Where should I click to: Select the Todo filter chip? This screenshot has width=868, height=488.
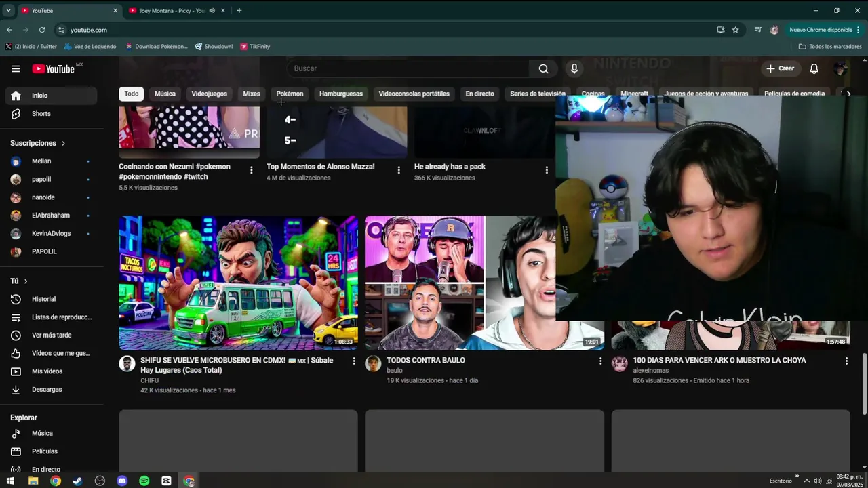pos(131,94)
